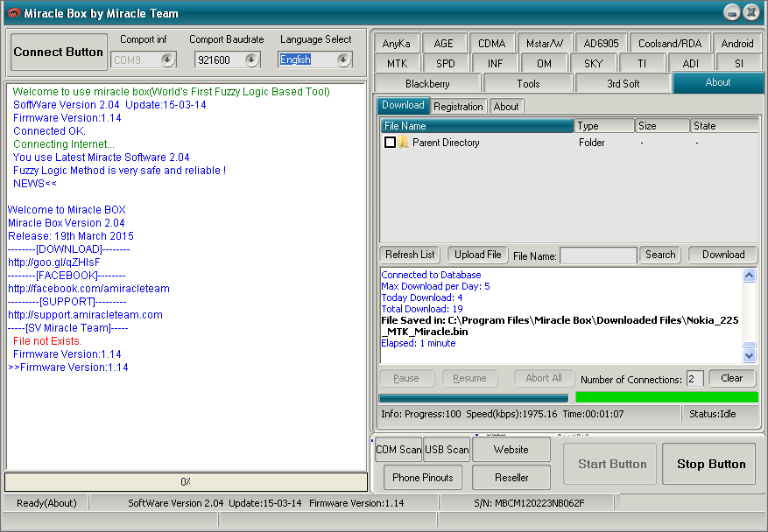Image resolution: width=768 pixels, height=532 pixels.
Task: Click the Type column header
Action: (x=604, y=126)
